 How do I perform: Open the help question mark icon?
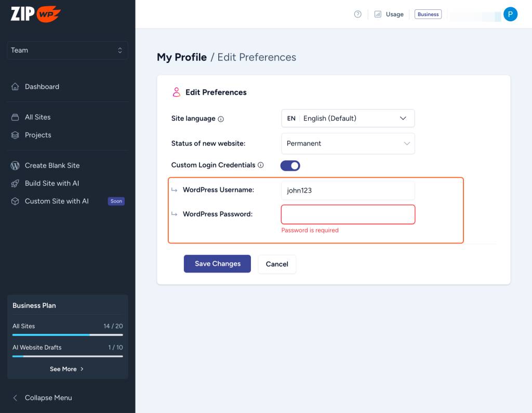point(357,14)
